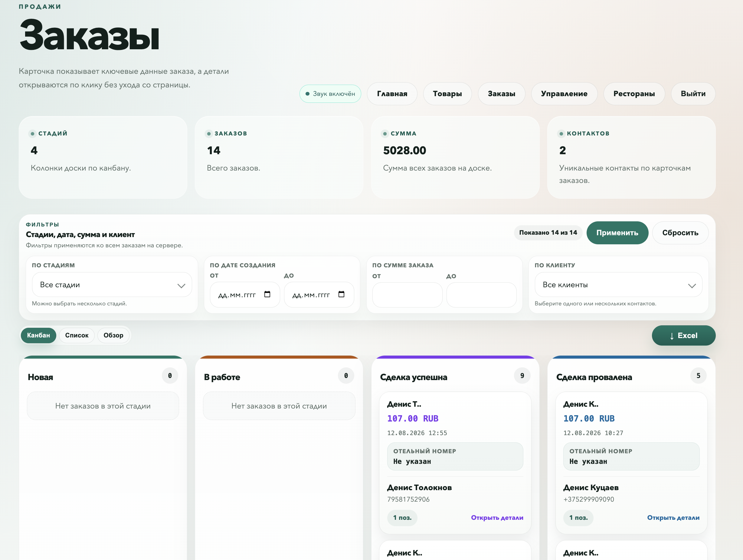Screen dimensions: 743x560
Task: Focus the creation date 'От' input
Action: point(245,295)
